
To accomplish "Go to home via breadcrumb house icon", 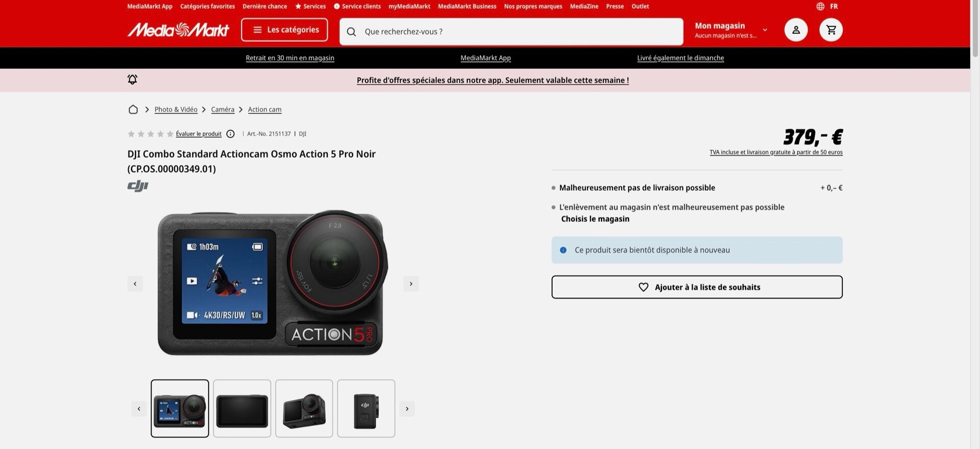I will click(x=133, y=109).
